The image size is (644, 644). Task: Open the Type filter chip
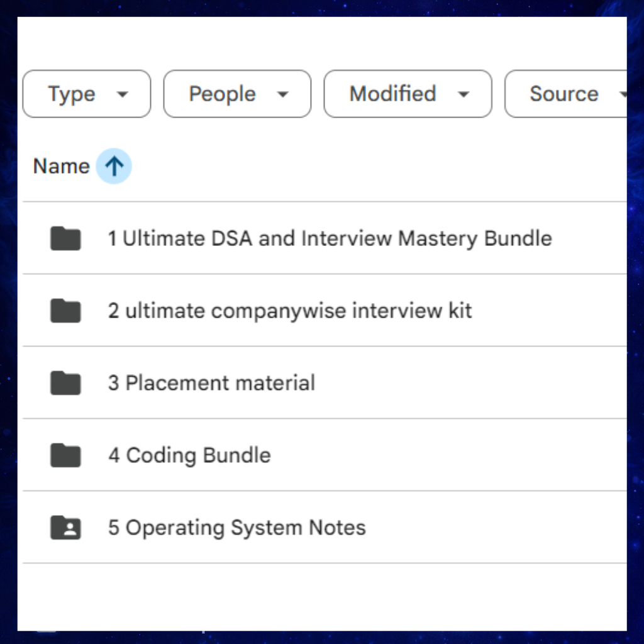86,94
